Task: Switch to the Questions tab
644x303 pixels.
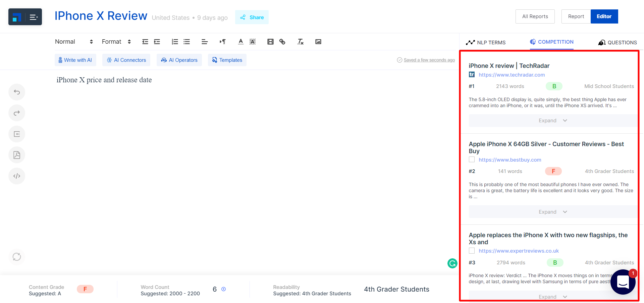Action: [x=618, y=42]
